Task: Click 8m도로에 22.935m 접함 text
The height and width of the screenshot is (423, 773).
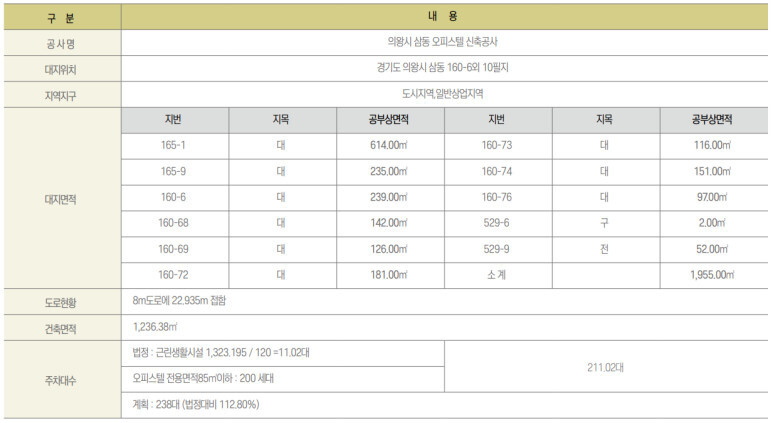Action: [179, 301]
